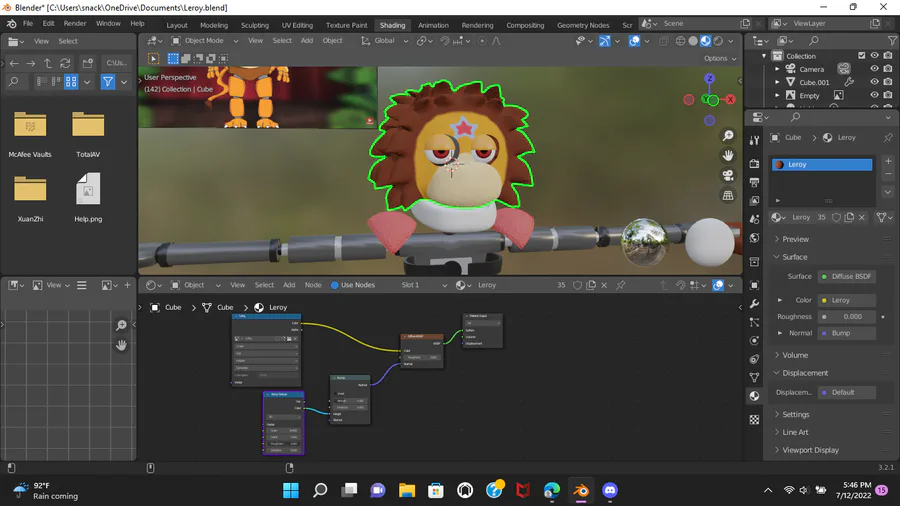Expand the Line Art panel
Viewport: 900px width, 506px height.
795,432
